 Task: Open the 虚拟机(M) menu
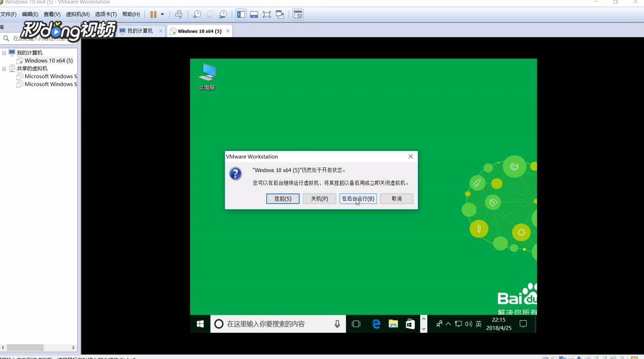tap(77, 14)
